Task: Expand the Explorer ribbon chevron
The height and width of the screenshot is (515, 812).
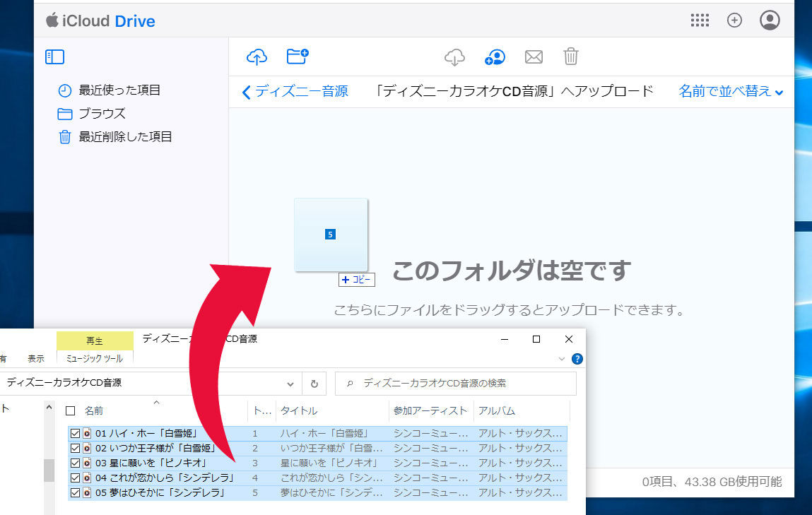Action: (561, 359)
